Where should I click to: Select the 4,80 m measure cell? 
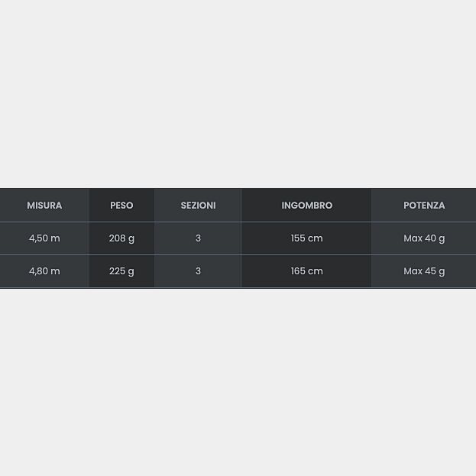coord(44,271)
